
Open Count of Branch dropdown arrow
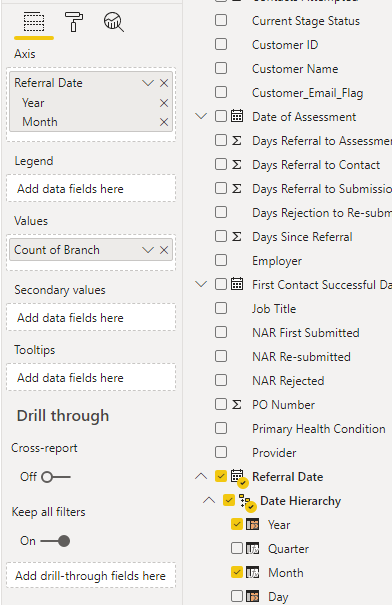[148, 250]
